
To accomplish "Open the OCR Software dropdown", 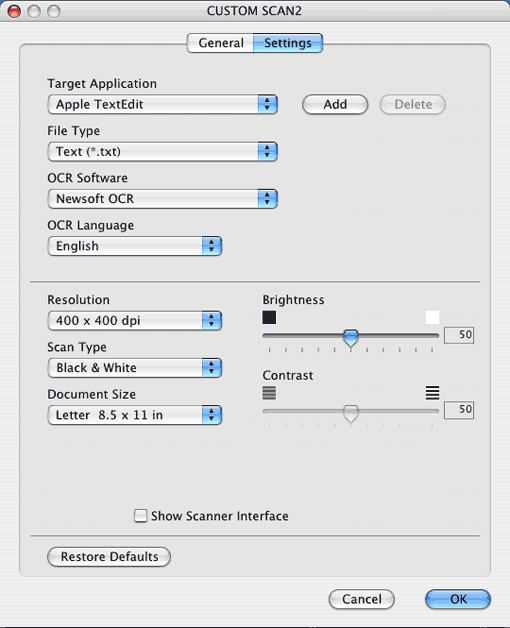I will pyautogui.click(x=162, y=199).
